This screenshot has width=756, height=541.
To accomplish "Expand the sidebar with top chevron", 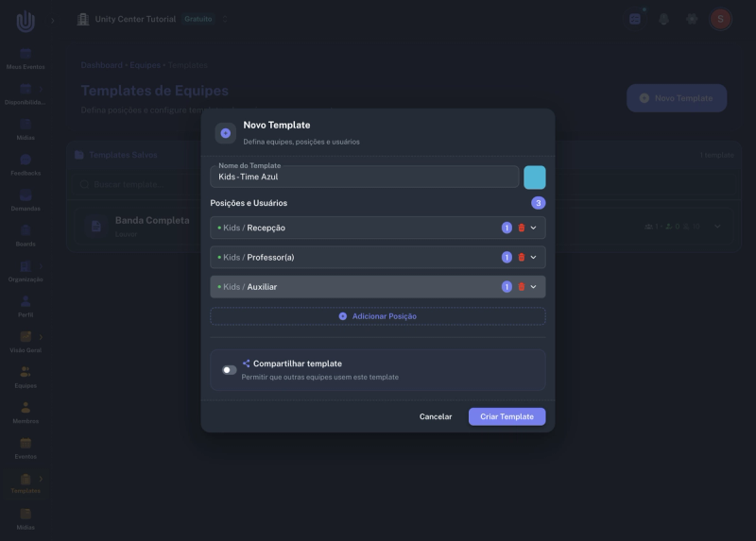I will click(53, 21).
